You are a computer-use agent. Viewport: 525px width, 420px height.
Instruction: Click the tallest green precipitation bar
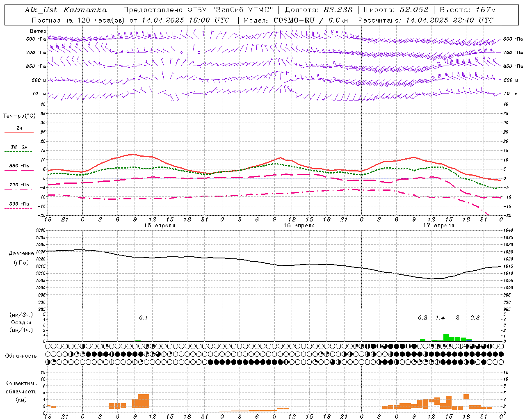coord(446,338)
